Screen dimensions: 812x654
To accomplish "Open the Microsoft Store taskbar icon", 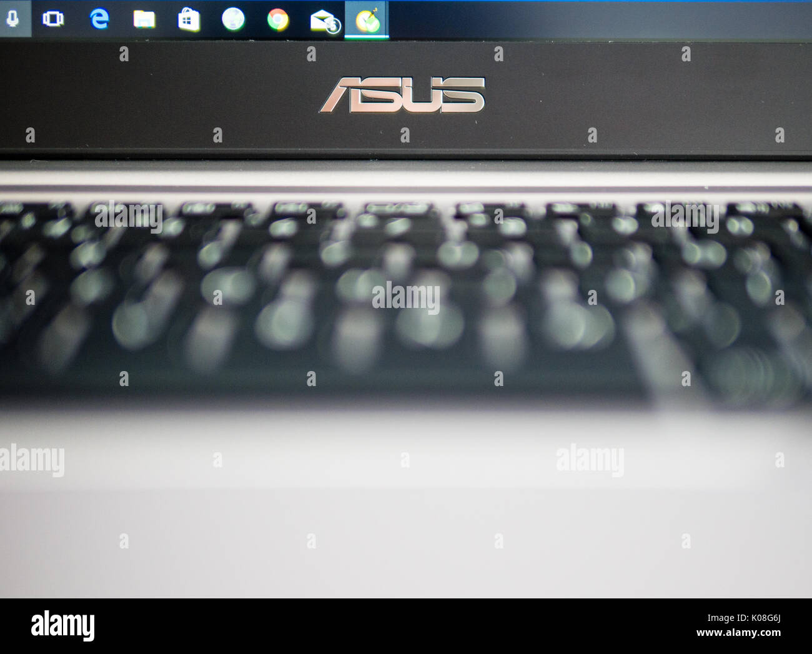I will coord(189,19).
